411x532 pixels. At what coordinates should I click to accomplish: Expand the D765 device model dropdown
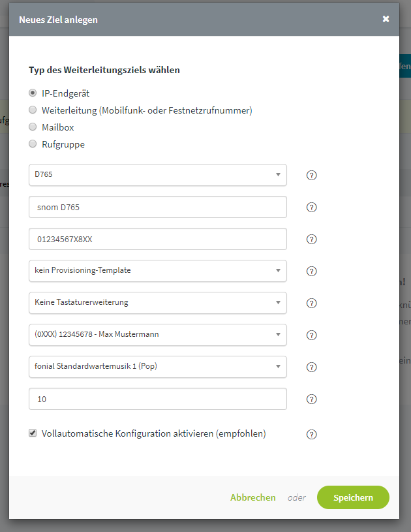click(158, 175)
